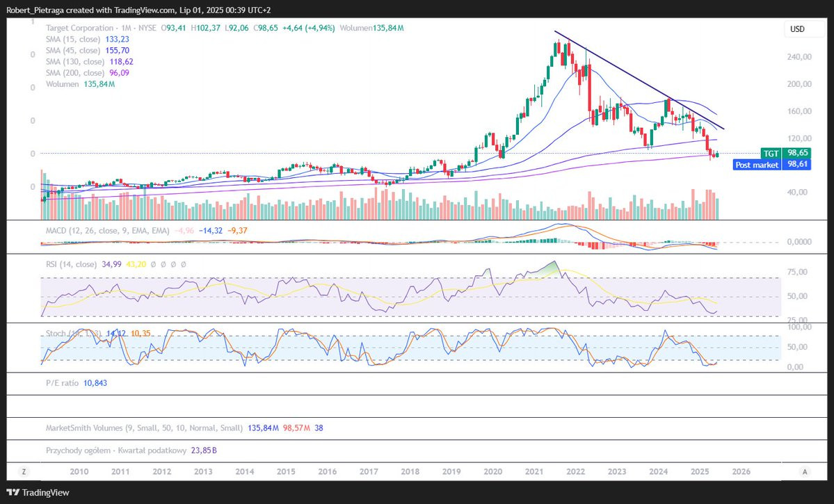Viewport: 834px width, 504px height.
Task: Select the SMA (200, close) legend
Action: (75, 73)
